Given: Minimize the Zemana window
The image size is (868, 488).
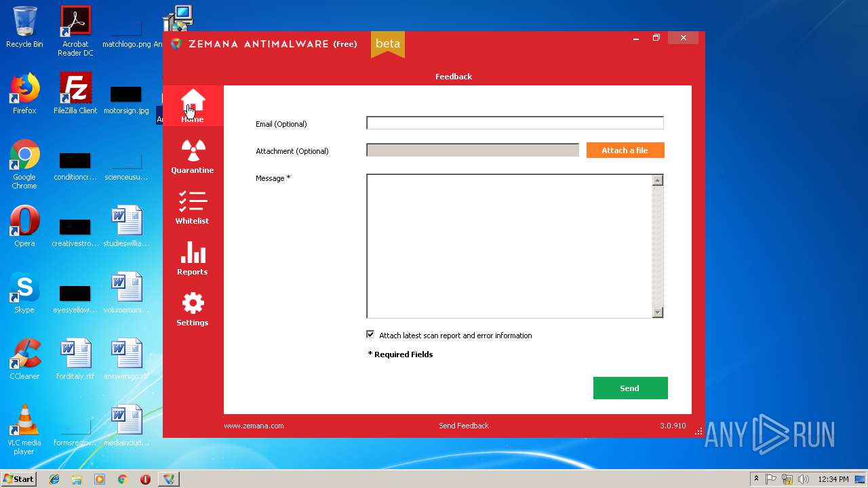Looking at the screenshot, I should pyautogui.click(x=636, y=39).
